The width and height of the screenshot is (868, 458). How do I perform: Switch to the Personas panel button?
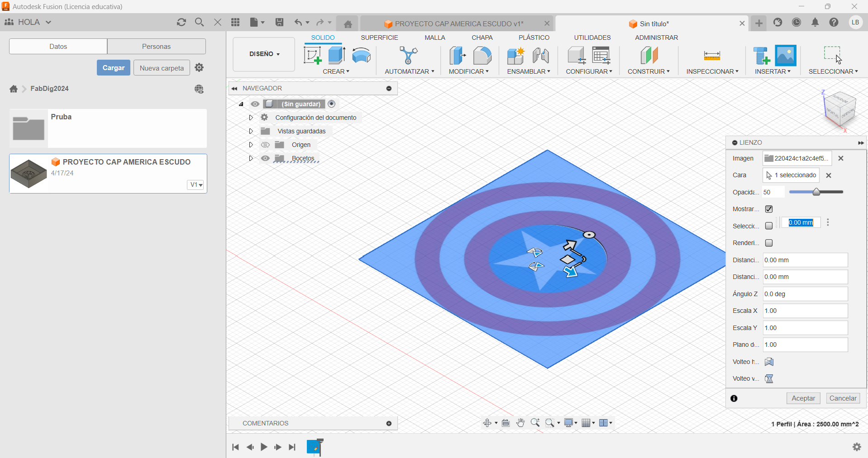coord(156,46)
